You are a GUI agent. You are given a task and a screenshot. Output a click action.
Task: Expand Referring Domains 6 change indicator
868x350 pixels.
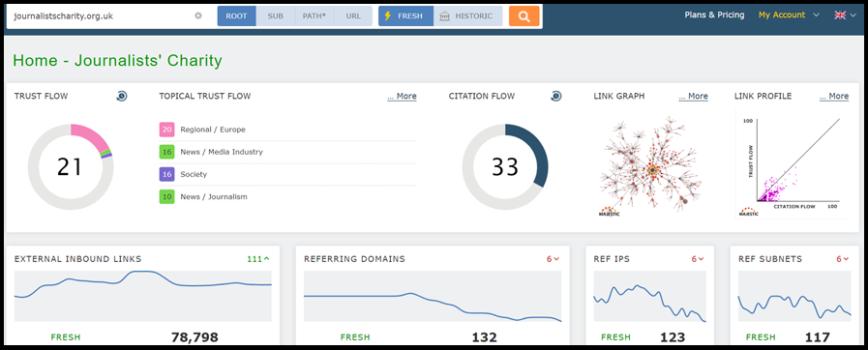click(553, 259)
